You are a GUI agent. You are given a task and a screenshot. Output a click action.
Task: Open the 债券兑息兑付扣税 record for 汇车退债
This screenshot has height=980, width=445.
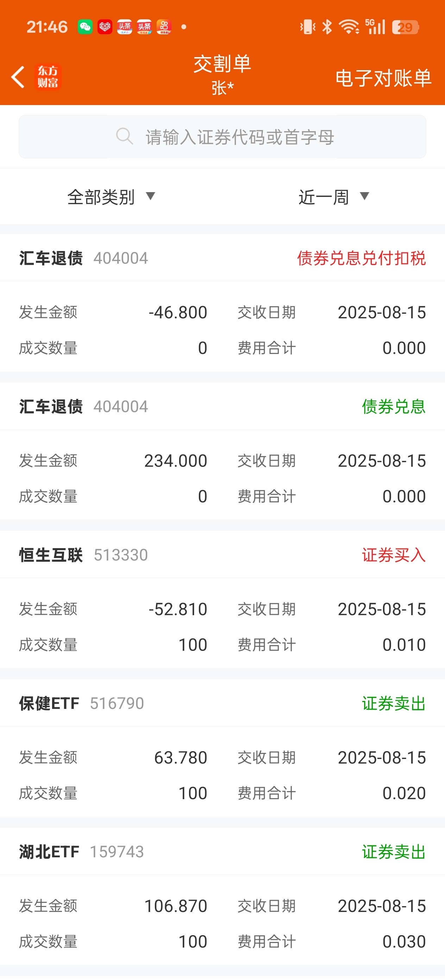pos(222,302)
